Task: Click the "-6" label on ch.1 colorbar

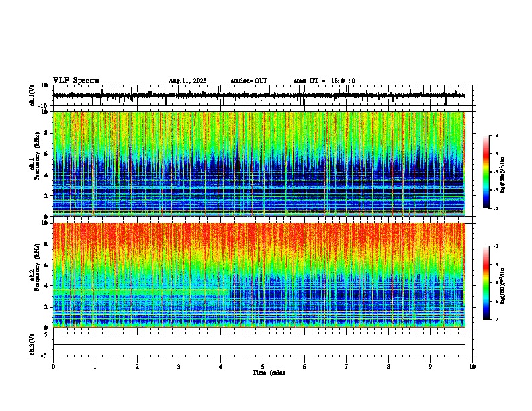Action: point(496,190)
